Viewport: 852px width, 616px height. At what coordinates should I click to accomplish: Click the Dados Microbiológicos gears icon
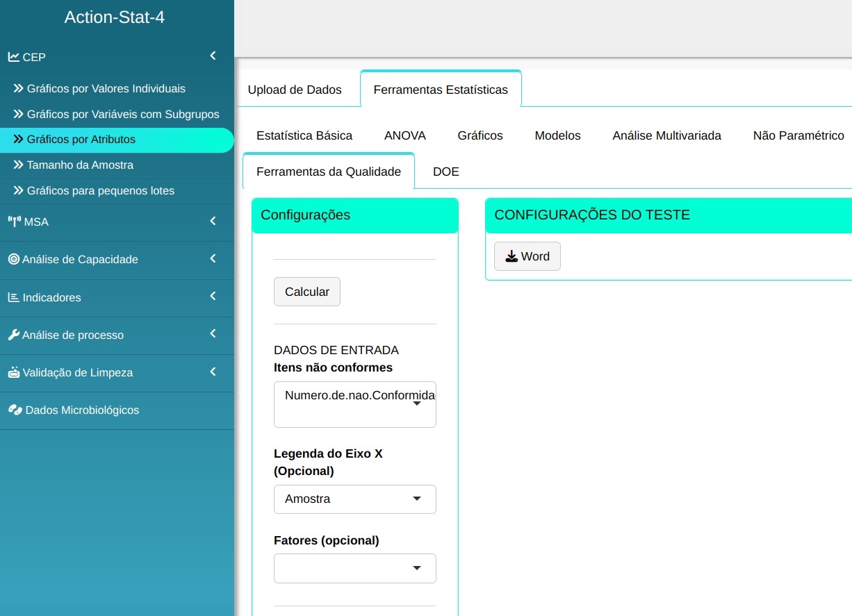(x=15, y=410)
